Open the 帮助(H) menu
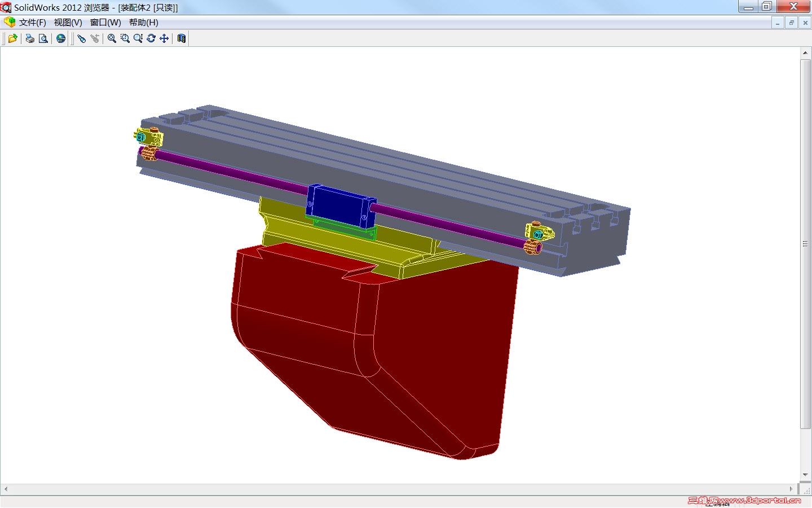812x508 pixels. [x=144, y=23]
